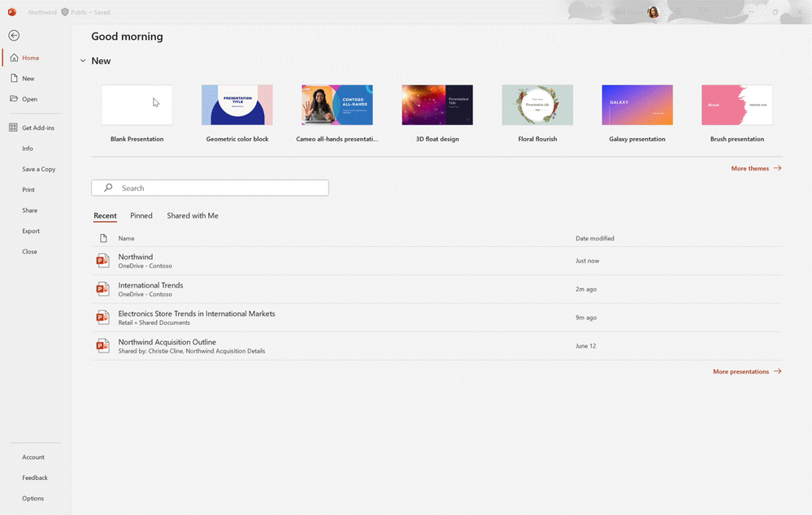Open Feedback in the sidebar

pyautogui.click(x=35, y=478)
